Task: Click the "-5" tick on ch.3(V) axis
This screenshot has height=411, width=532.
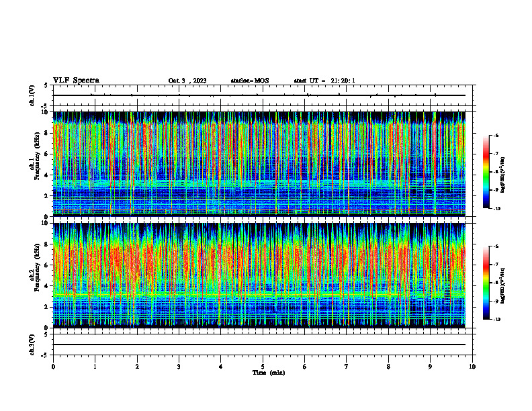Action: pyautogui.click(x=44, y=355)
